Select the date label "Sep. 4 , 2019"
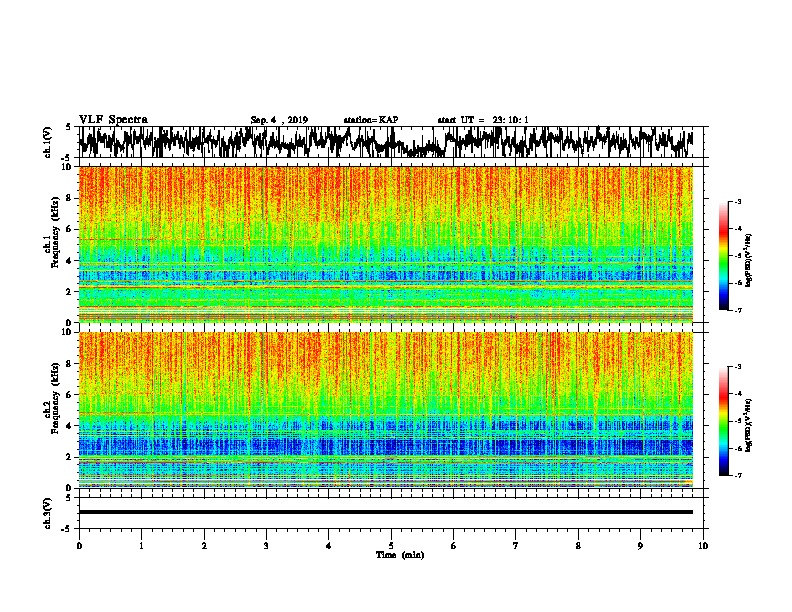 (x=279, y=120)
